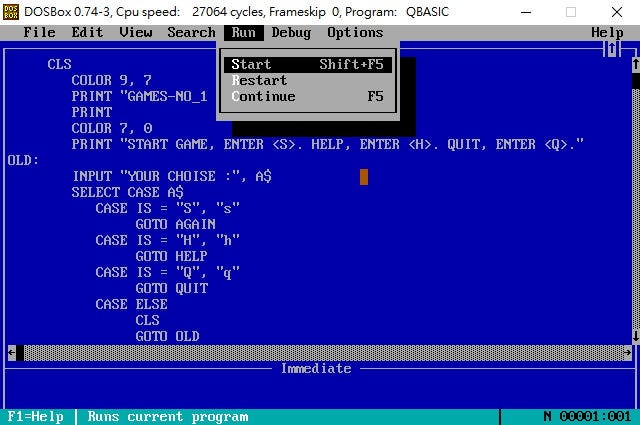Screen dimensions: 640x425
Task: Click the horizontal scrollbar thumb
Action: pos(20,352)
